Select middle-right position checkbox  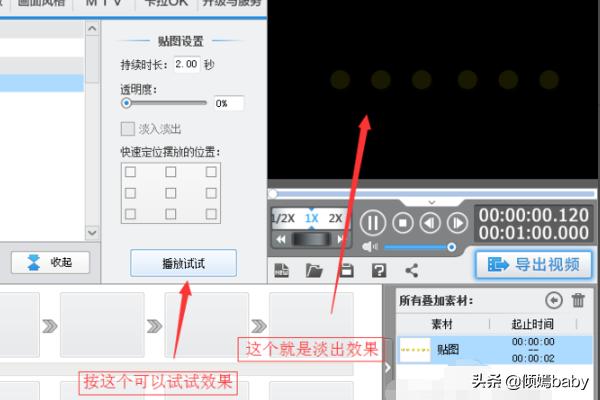point(211,193)
